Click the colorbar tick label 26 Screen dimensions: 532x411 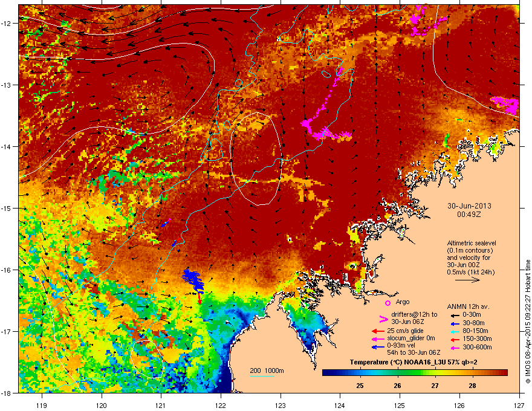click(x=397, y=386)
